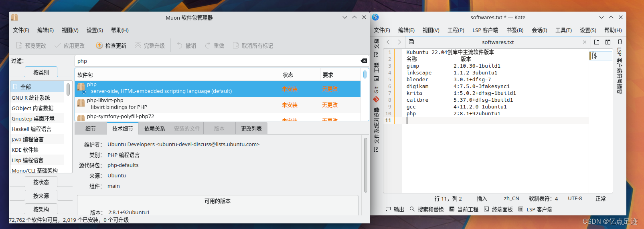Change the zh_CN language mode in Kate's status bar
644x229 pixels.
pos(511,199)
